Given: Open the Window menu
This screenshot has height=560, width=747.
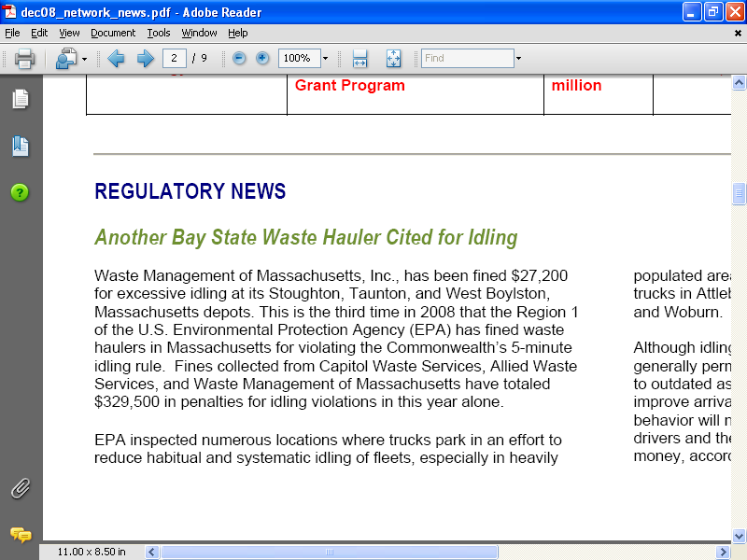Looking at the screenshot, I should point(199,33).
